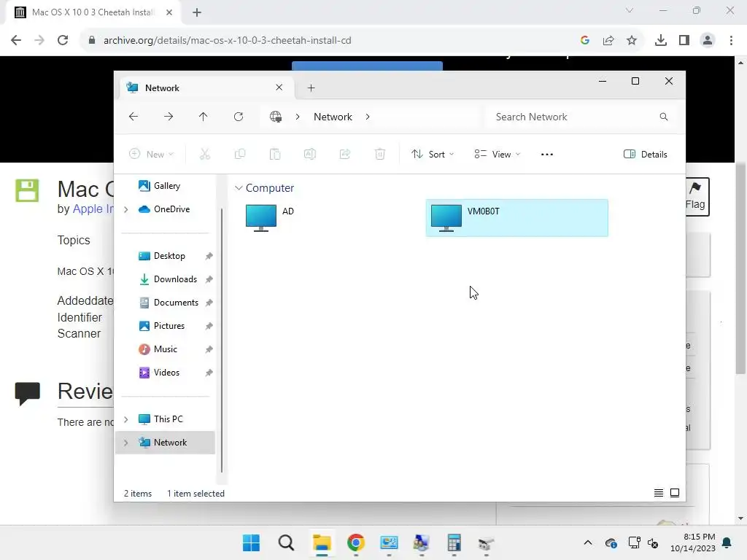Click the network globe icon in address bar
This screenshot has width=747, height=560.
coord(275,117)
